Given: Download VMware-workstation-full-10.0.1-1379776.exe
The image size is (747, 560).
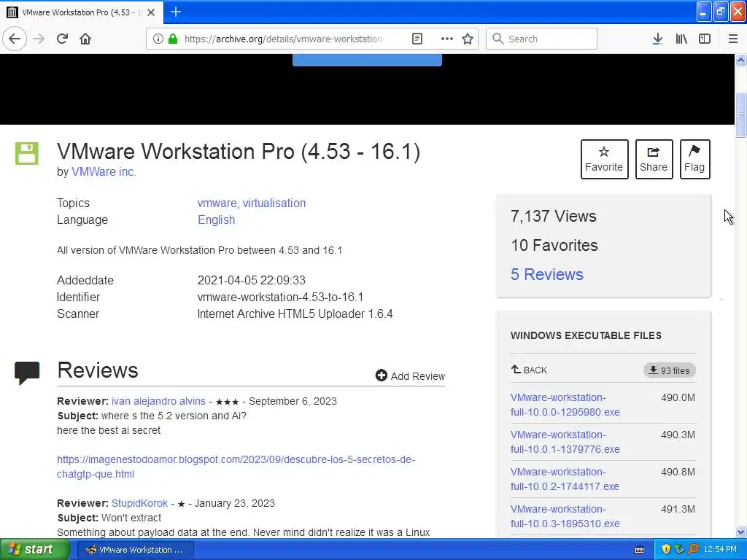Looking at the screenshot, I should tap(565, 441).
